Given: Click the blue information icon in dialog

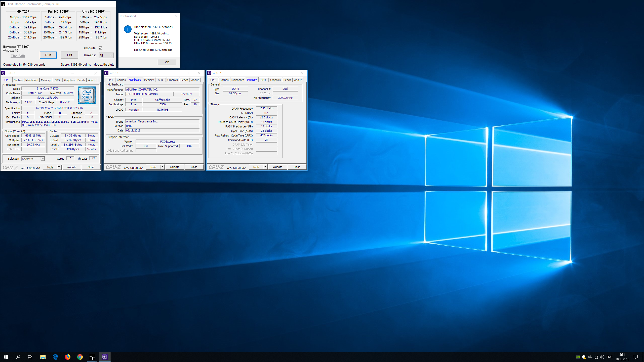Looking at the screenshot, I should pyautogui.click(x=128, y=29).
